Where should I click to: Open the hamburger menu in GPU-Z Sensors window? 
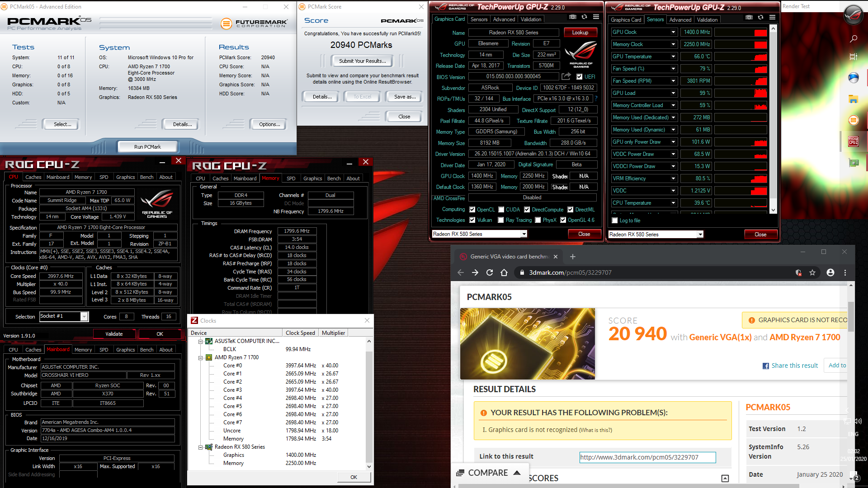pyautogui.click(x=773, y=18)
